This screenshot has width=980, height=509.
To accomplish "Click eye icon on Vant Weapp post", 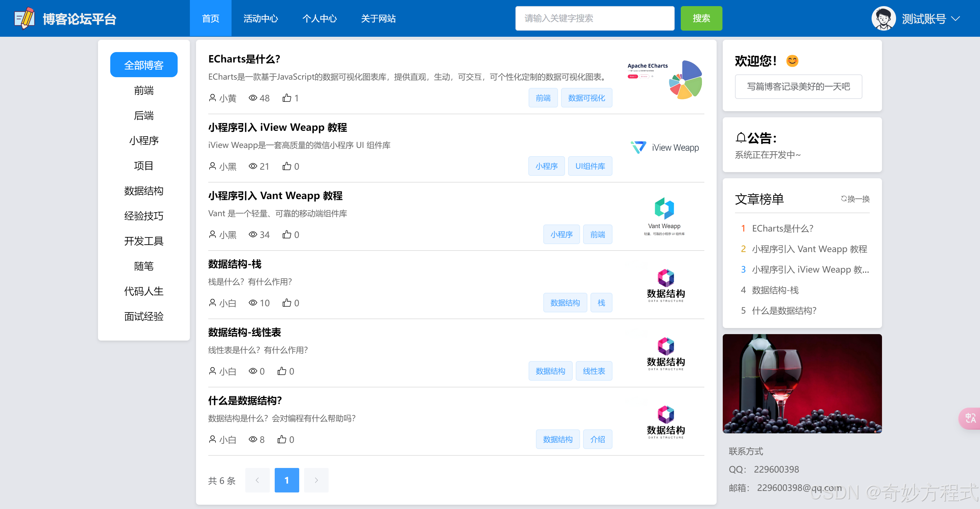I will tap(253, 234).
